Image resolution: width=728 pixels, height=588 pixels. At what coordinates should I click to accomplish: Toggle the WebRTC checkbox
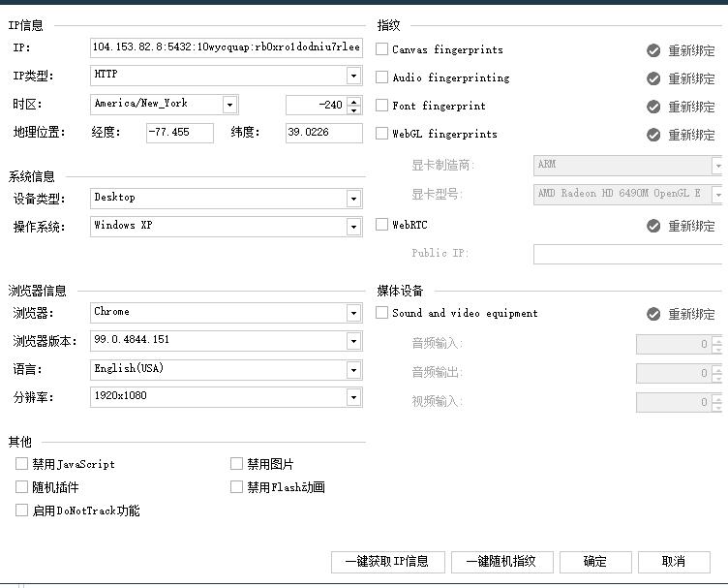[381, 225]
